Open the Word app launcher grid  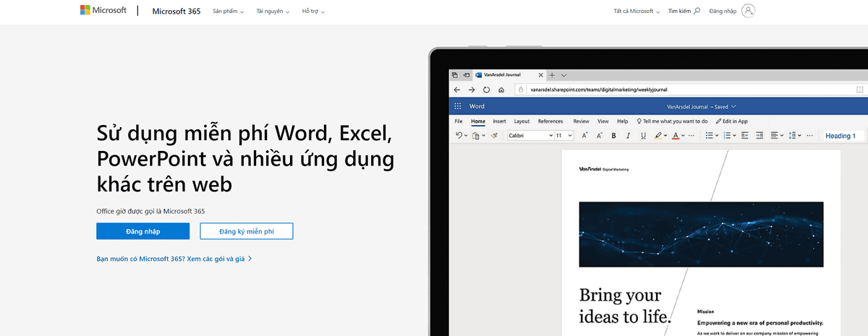coord(457,105)
